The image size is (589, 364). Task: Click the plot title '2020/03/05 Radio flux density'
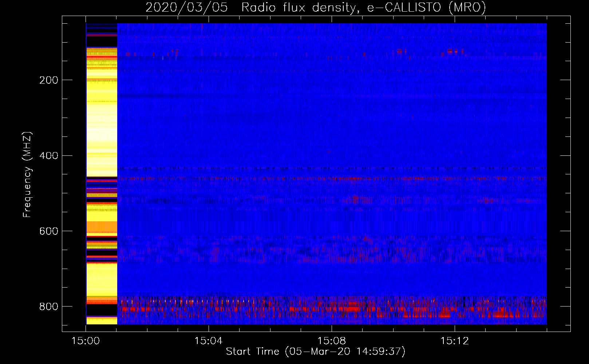click(x=315, y=7)
